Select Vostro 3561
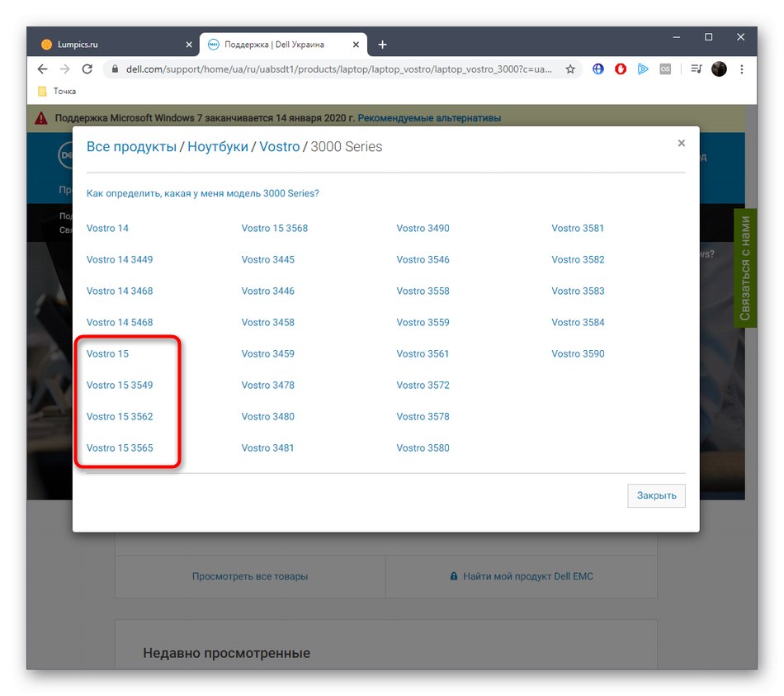Image resolution: width=784 pixels, height=696 pixels. [x=423, y=353]
